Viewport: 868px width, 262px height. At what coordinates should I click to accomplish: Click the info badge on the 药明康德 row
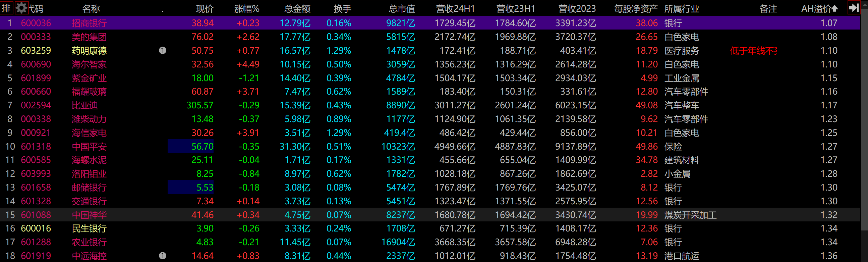[162, 51]
